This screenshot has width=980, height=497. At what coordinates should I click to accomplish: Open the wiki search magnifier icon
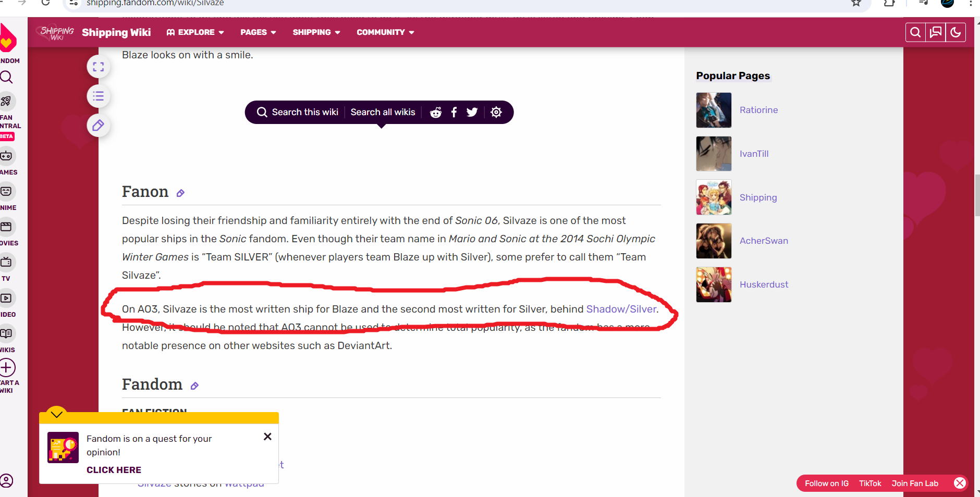915,32
